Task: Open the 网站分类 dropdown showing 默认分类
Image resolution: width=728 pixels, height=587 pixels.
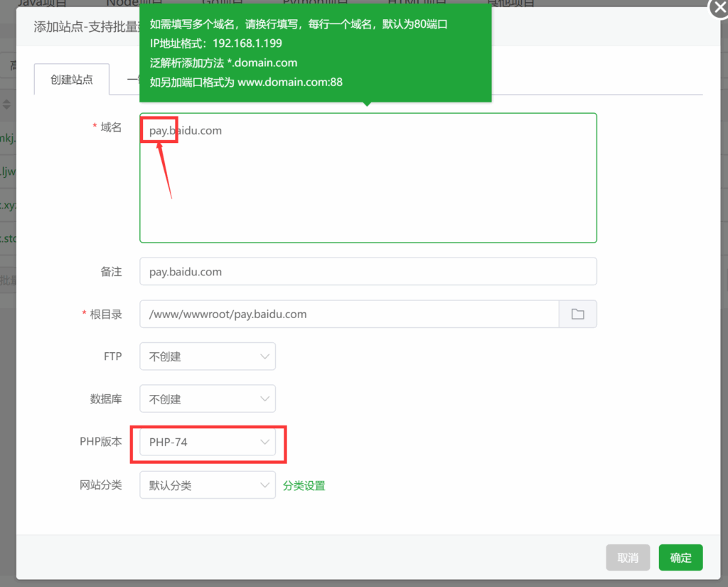Action: click(x=207, y=485)
